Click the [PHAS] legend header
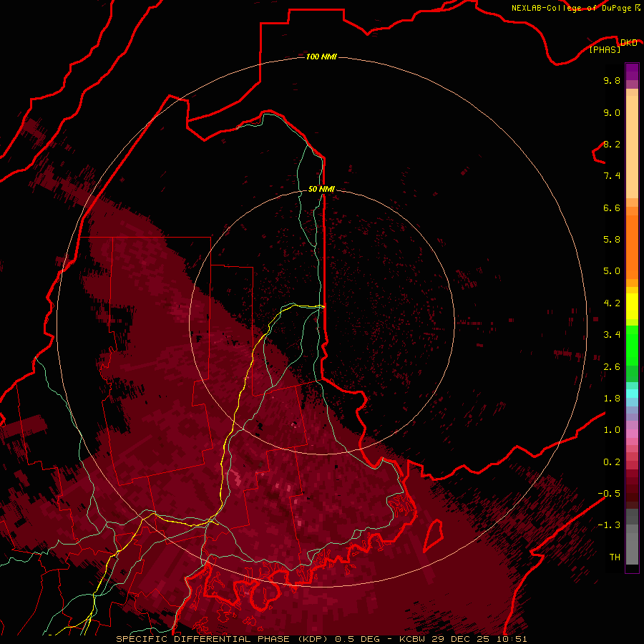The image size is (644, 644). (x=605, y=49)
